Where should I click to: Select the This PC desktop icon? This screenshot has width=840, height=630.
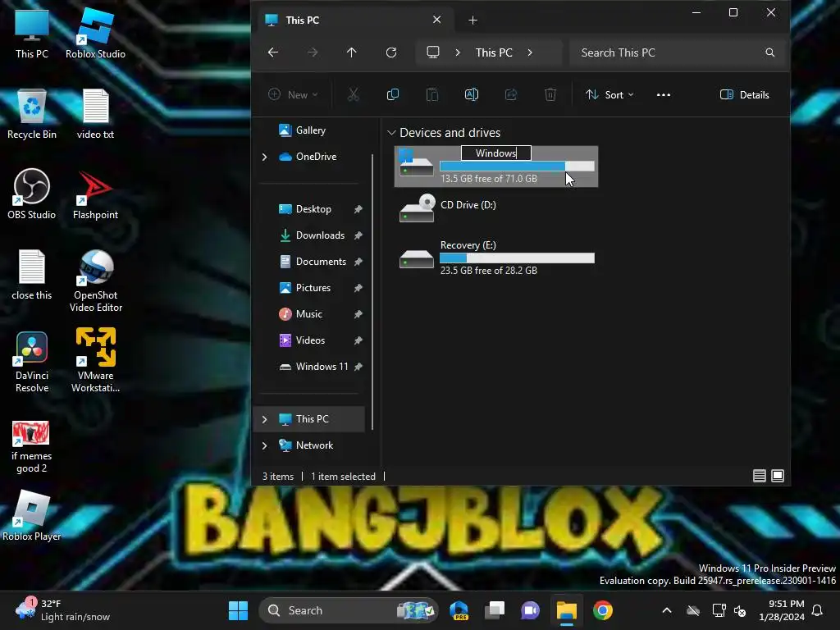[32, 33]
